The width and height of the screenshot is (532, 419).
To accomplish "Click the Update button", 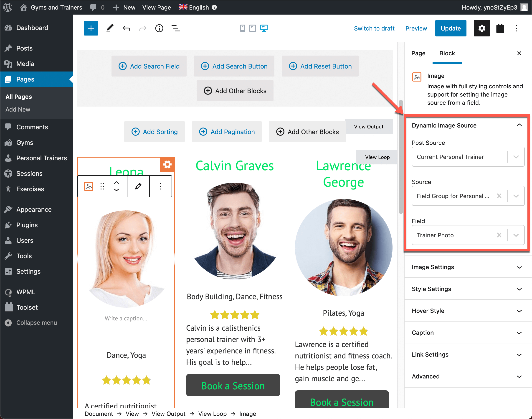I will pyautogui.click(x=451, y=28).
